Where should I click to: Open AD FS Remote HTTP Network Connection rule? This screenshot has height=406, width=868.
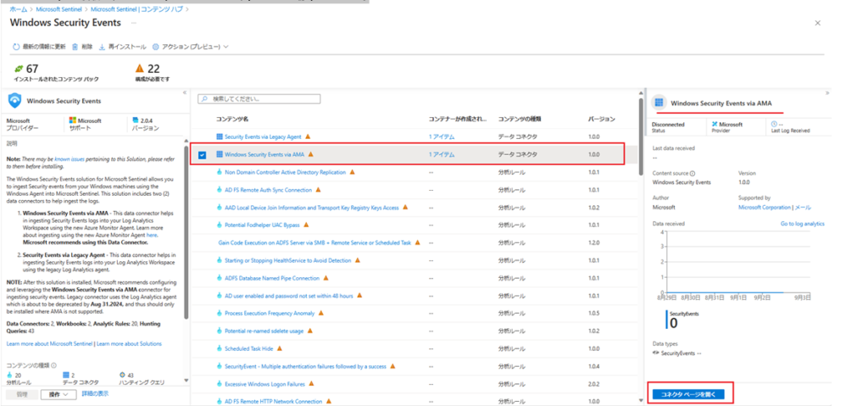pyautogui.click(x=274, y=401)
